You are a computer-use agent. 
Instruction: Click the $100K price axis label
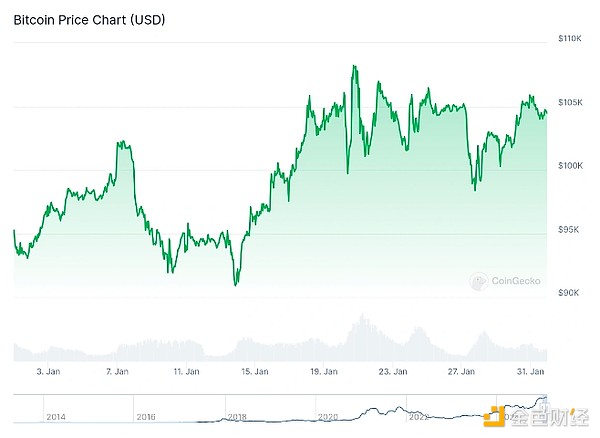click(x=570, y=166)
